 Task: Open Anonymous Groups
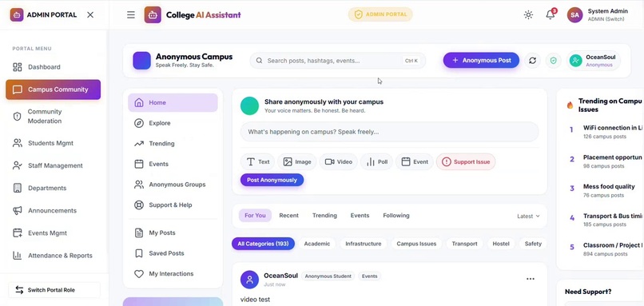click(173, 185)
